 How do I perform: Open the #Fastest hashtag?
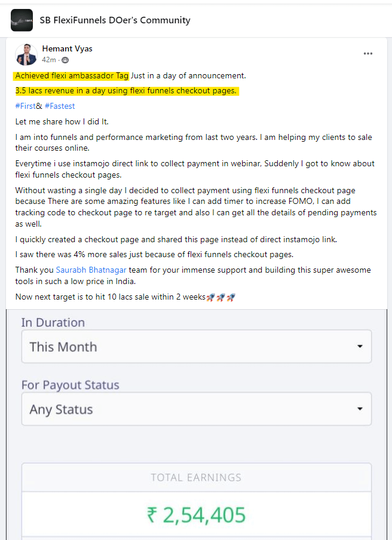60,106
